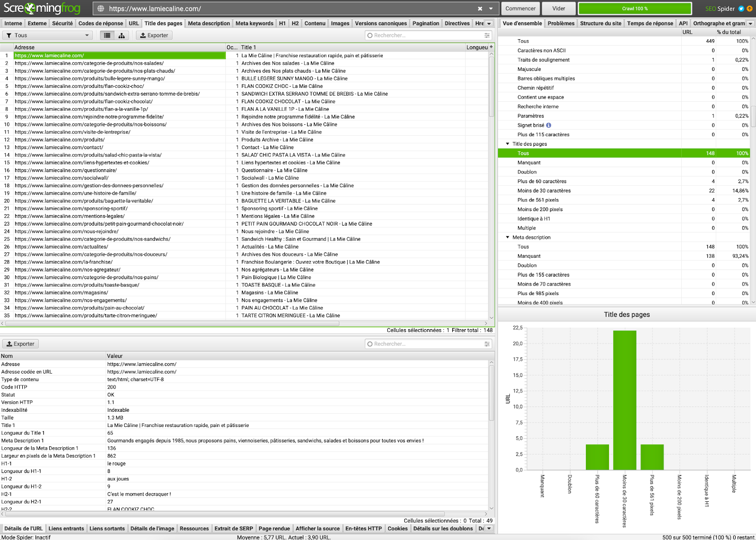Show more main tabs after Hre

click(489, 24)
